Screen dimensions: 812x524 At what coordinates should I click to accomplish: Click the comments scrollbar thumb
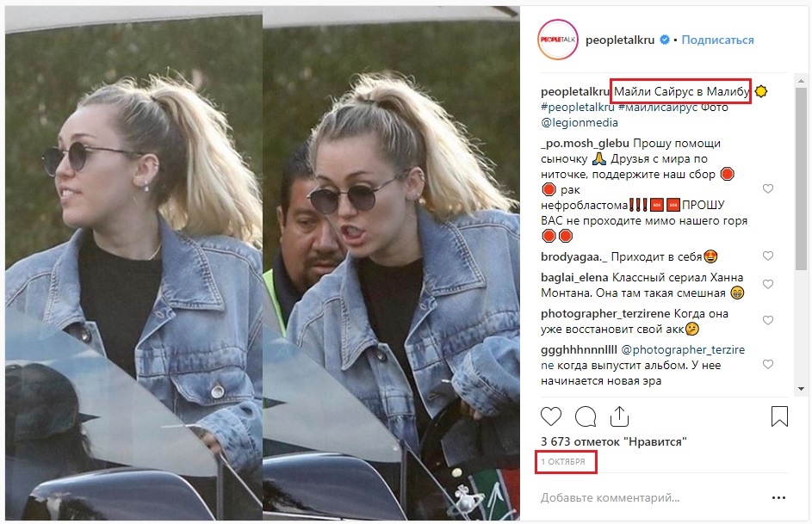tap(801, 178)
